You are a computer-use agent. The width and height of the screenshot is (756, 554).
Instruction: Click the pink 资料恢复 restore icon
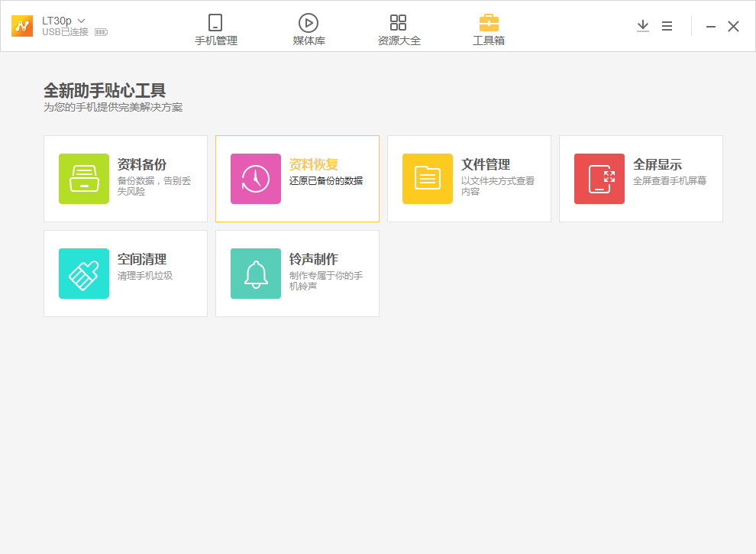click(x=256, y=179)
